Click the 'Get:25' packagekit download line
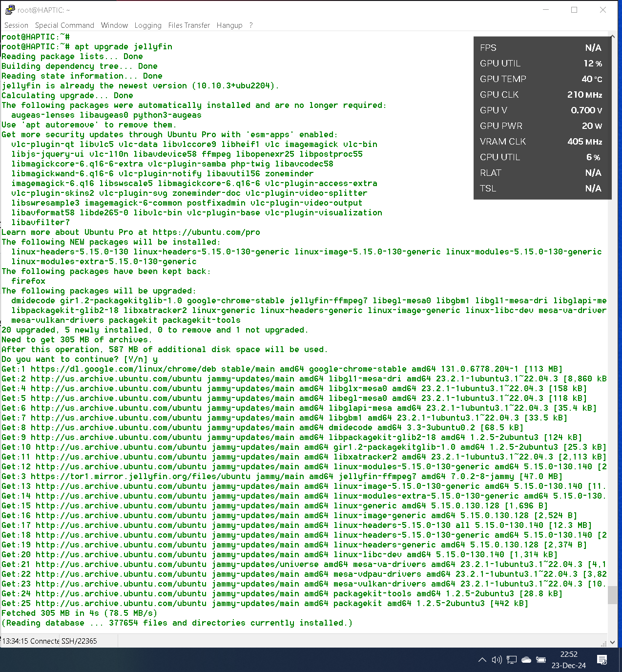622x672 pixels. coord(265,604)
